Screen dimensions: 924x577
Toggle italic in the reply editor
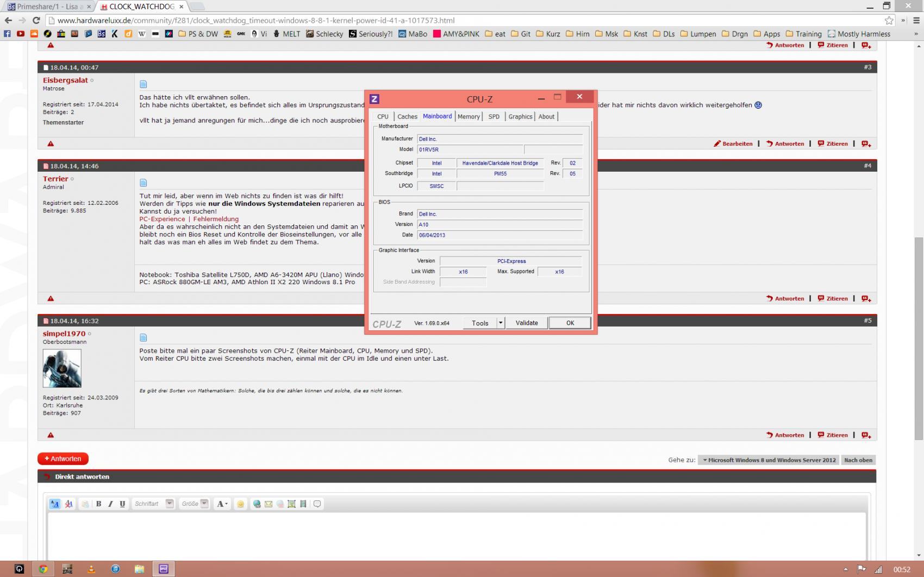[x=110, y=504]
